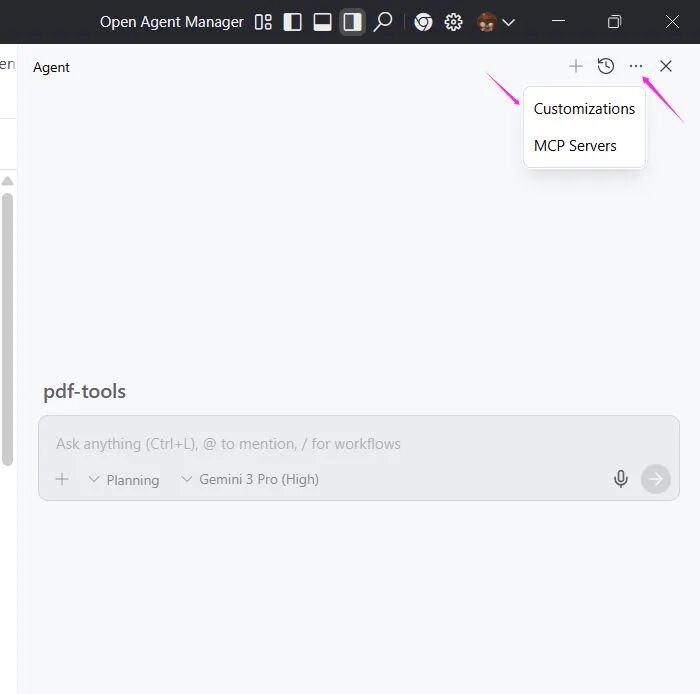Restore down the application window
The width and height of the screenshot is (700, 694).
coord(614,21)
